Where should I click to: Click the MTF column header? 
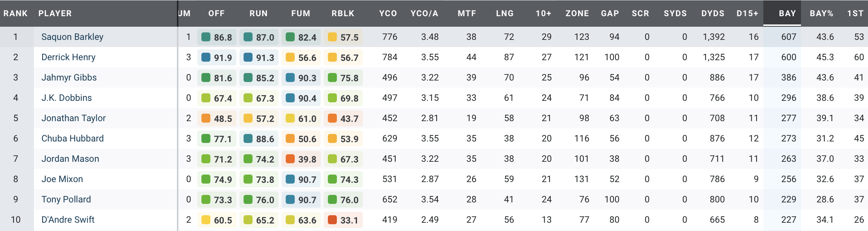467,14
